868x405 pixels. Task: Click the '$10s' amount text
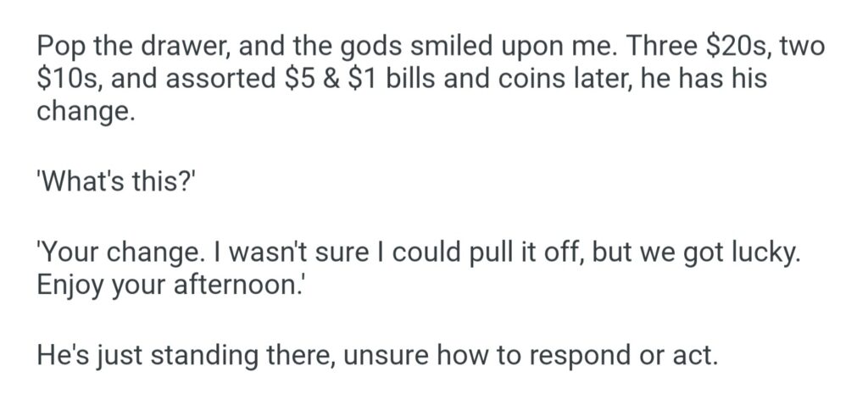click(x=70, y=80)
